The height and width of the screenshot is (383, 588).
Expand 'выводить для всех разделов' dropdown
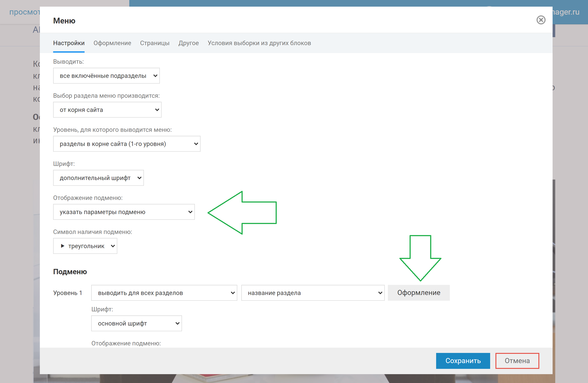tap(164, 293)
